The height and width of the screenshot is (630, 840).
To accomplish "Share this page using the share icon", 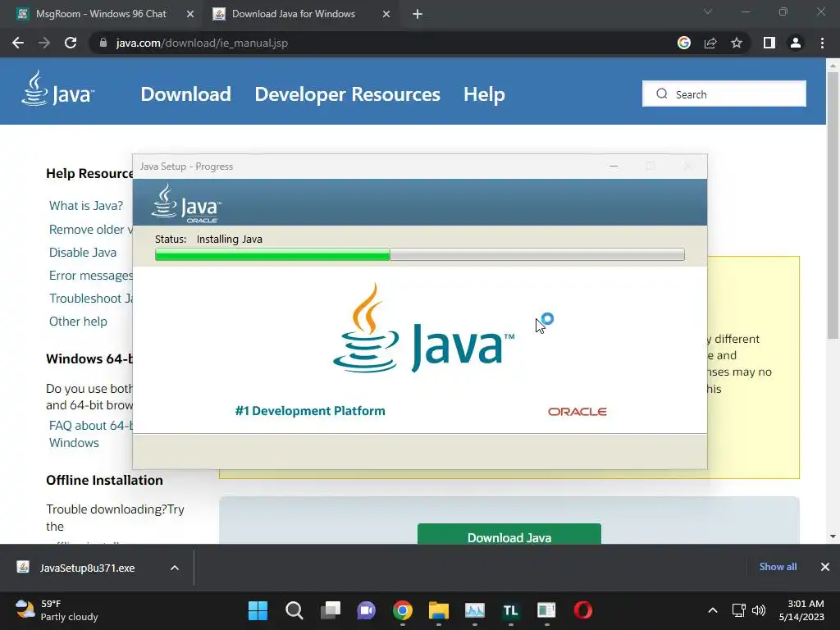I will click(710, 43).
